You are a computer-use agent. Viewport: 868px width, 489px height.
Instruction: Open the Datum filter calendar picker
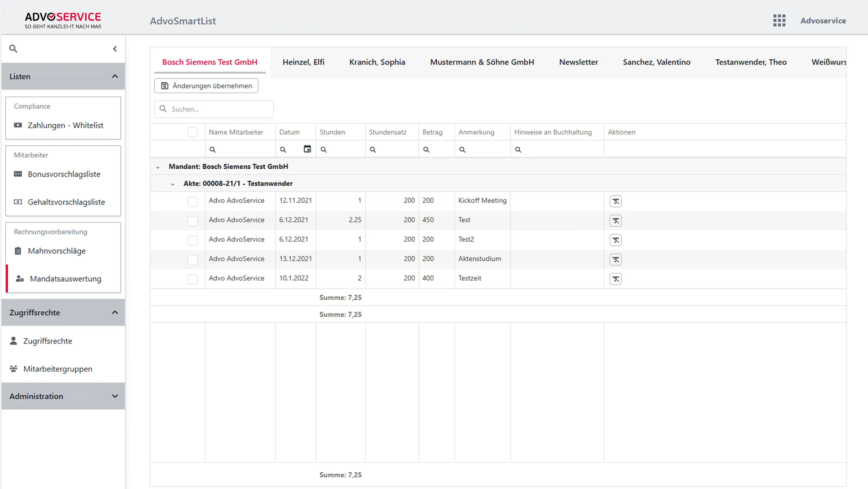[307, 149]
